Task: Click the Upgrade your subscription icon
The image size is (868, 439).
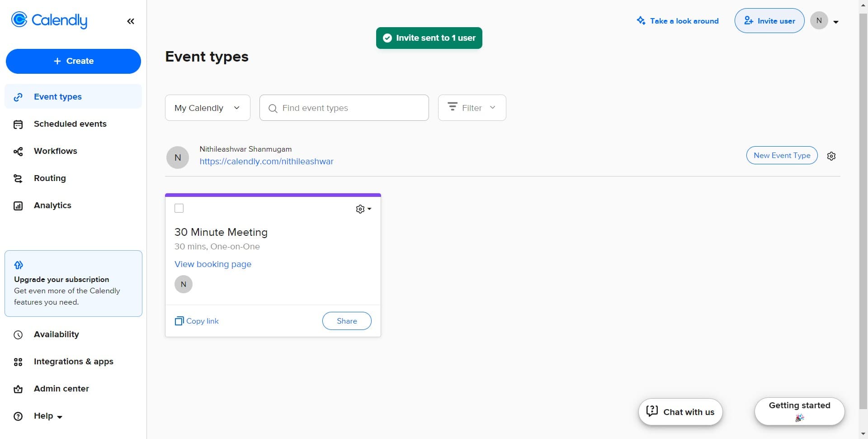Action: pos(19,265)
